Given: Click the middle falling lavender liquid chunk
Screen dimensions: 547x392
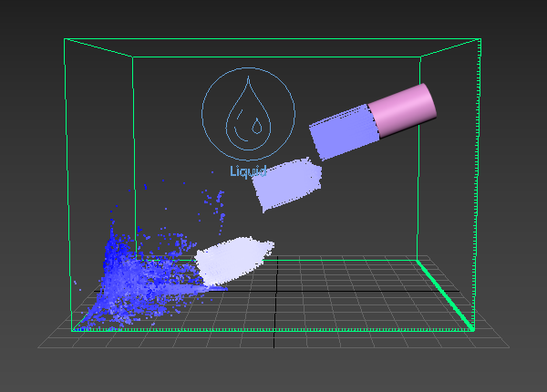Looking at the screenshot, I should (x=287, y=184).
